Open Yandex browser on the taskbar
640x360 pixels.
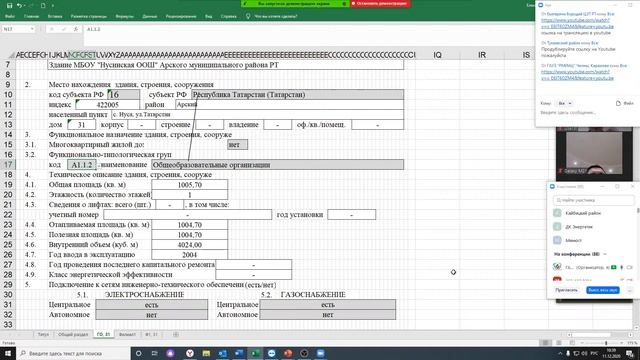point(190,353)
